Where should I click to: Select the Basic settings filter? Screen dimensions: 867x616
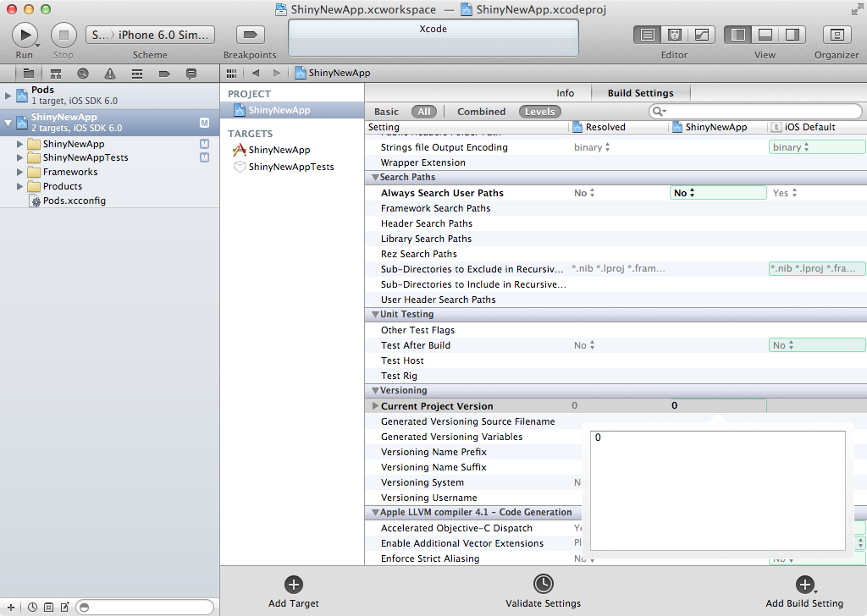[x=386, y=112]
